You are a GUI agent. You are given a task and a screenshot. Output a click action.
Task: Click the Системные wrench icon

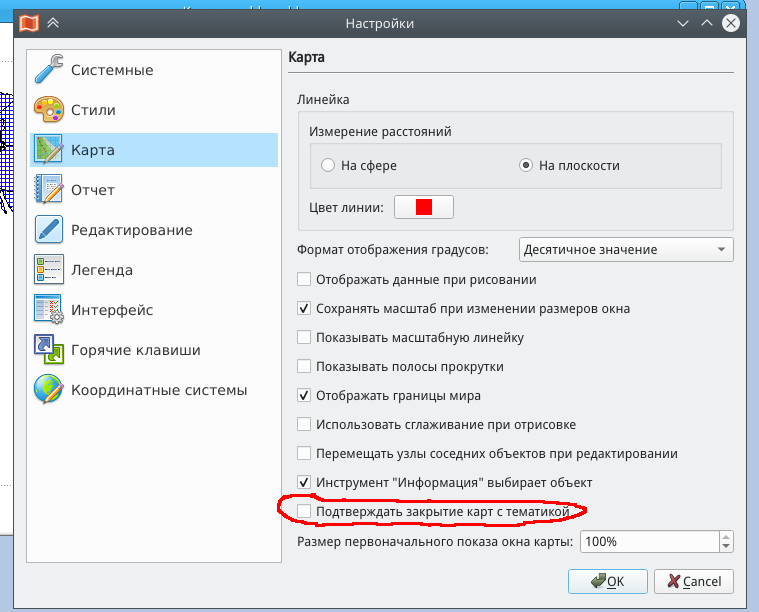pos(49,70)
